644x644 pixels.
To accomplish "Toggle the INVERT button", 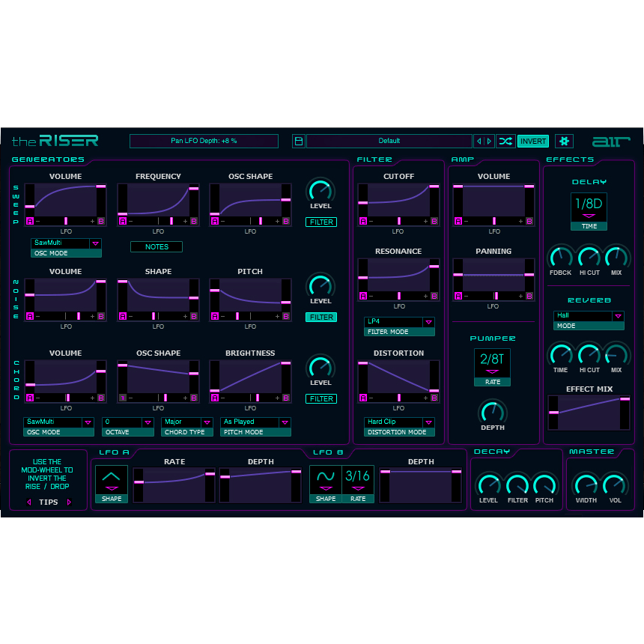I will [x=532, y=141].
